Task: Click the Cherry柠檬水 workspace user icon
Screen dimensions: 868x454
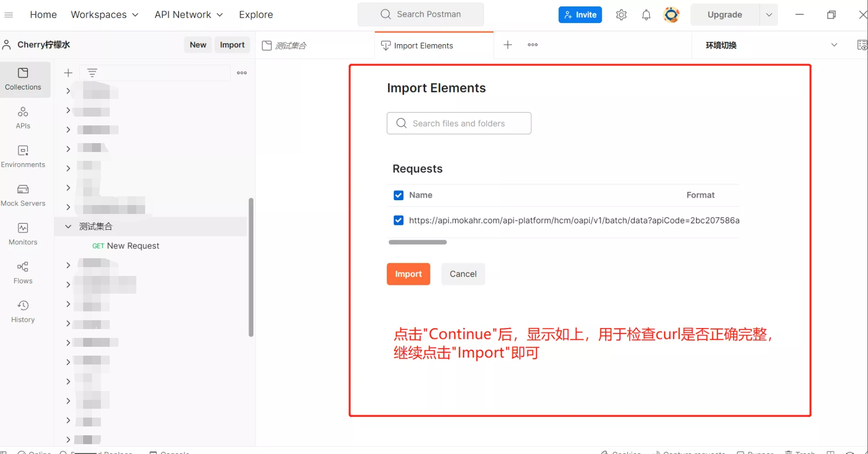Action: pos(7,45)
